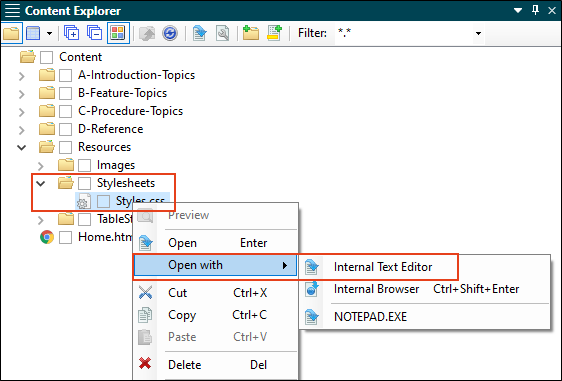
Task: Check the D-Reference checkbox
Action: click(x=65, y=129)
